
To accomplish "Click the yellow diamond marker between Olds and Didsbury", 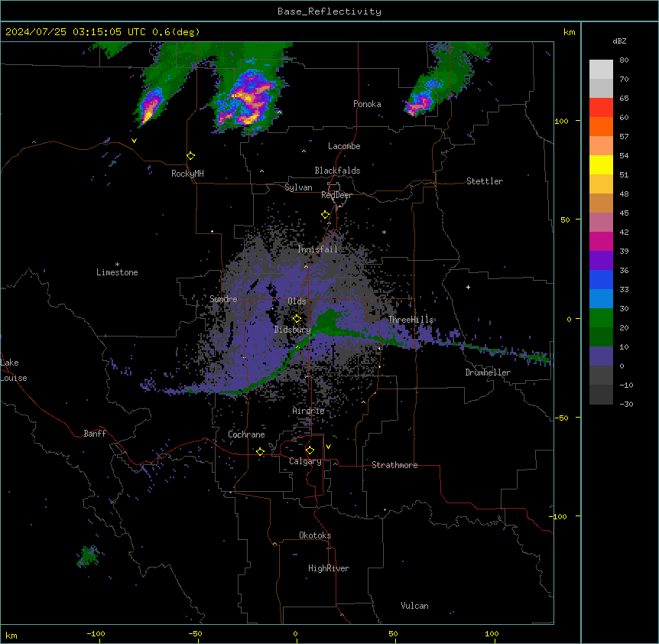I will click(297, 319).
